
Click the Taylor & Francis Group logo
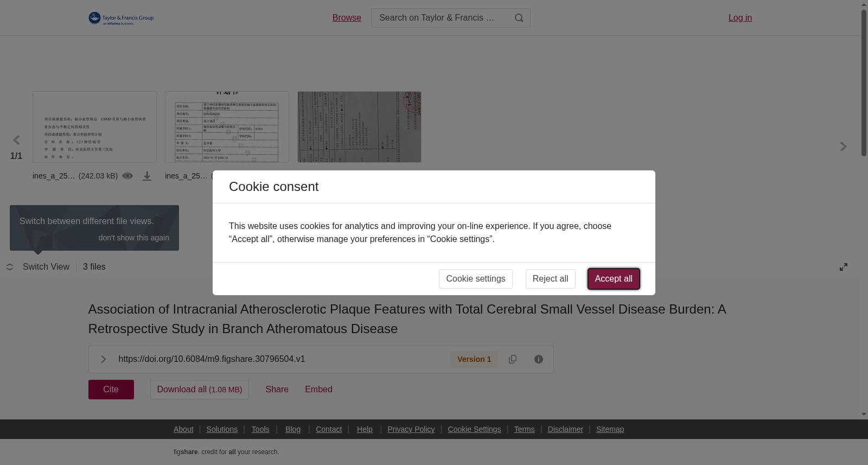click(121, 18)
